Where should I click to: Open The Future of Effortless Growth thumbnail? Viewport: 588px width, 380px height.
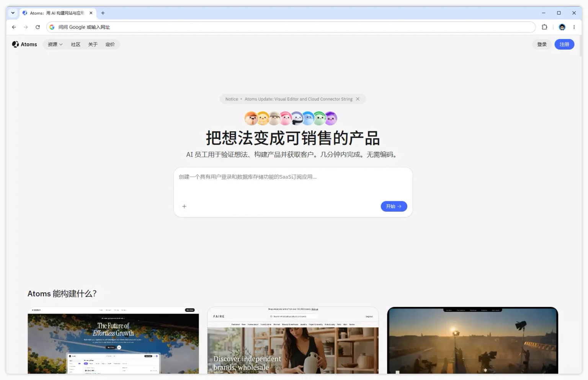(113, 340)
